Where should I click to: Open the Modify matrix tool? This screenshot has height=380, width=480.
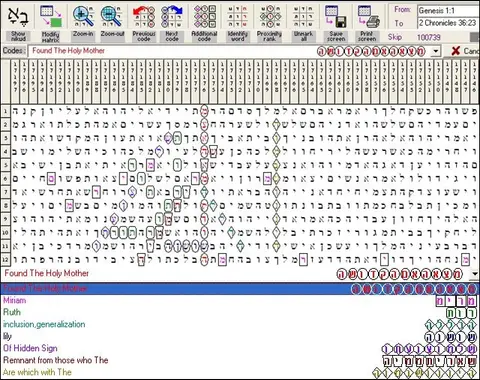50,22
